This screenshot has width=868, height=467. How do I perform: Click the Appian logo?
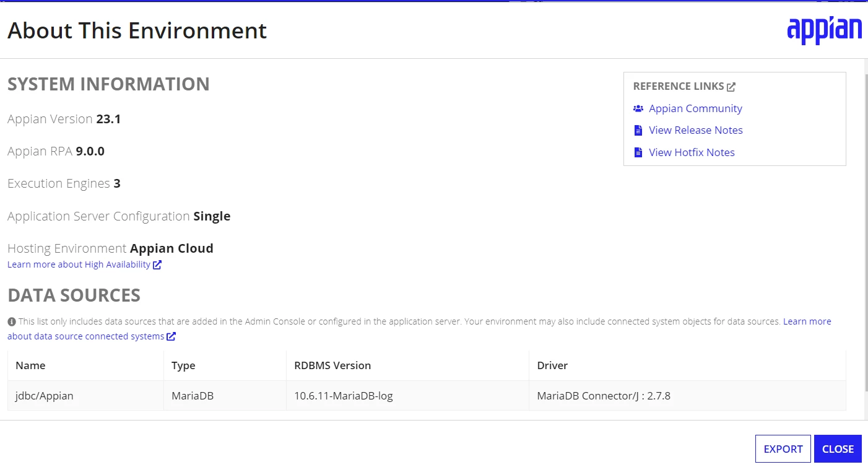point(824,30)
